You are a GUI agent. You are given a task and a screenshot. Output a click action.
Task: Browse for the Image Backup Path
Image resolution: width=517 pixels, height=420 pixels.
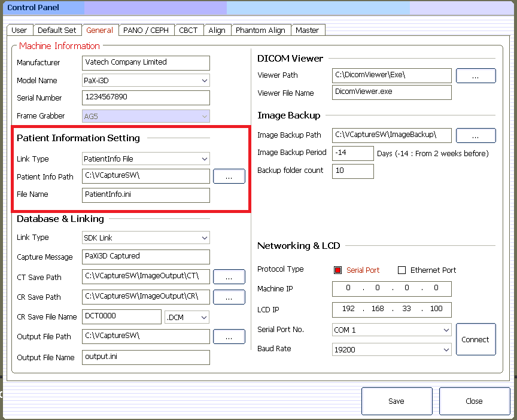point(476,135)
